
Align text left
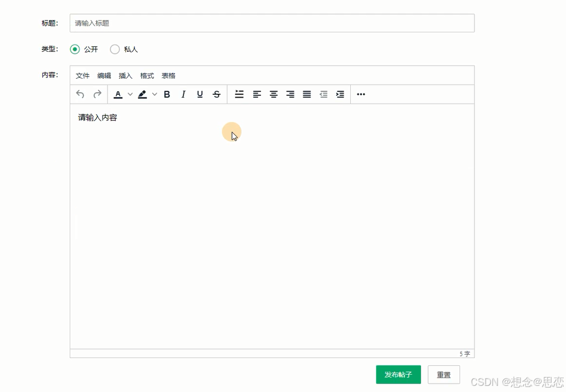click(257, 94)
